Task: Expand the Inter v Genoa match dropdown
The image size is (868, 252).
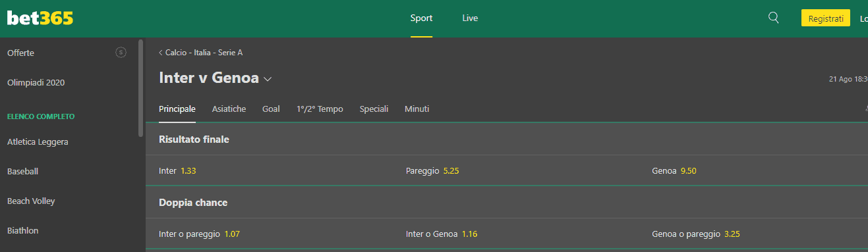Action: tap(268, 79)
